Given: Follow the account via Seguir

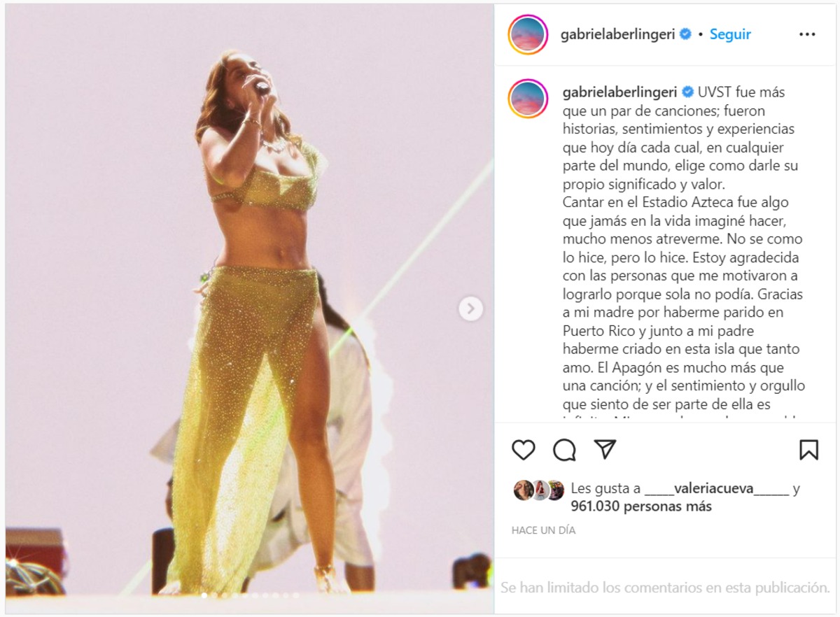Looking at the screenshot, I should [730, 34].
